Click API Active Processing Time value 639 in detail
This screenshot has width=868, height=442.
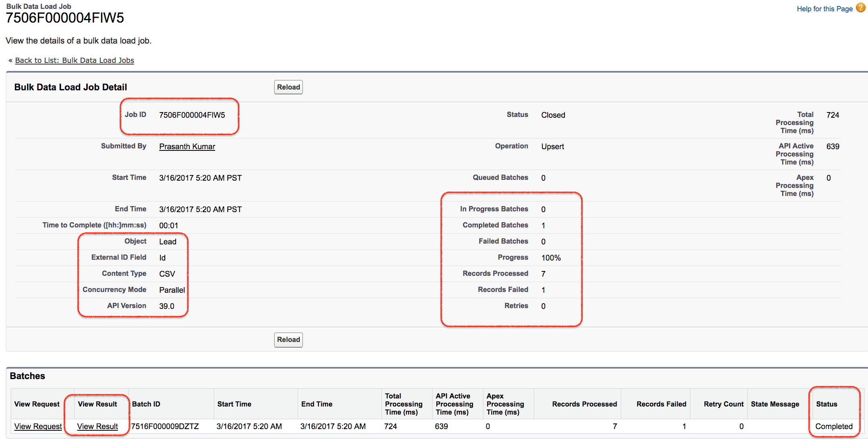coord(833,146)
